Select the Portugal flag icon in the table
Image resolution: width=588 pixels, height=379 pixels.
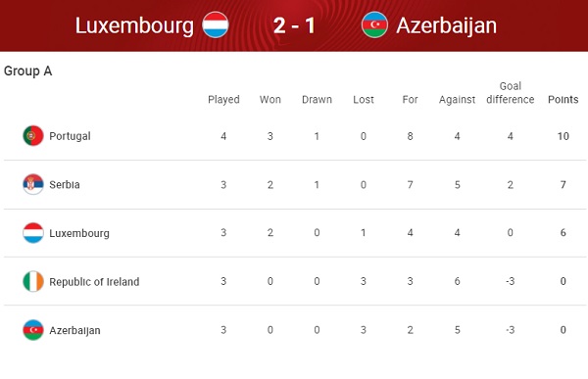tap(33, 136)
